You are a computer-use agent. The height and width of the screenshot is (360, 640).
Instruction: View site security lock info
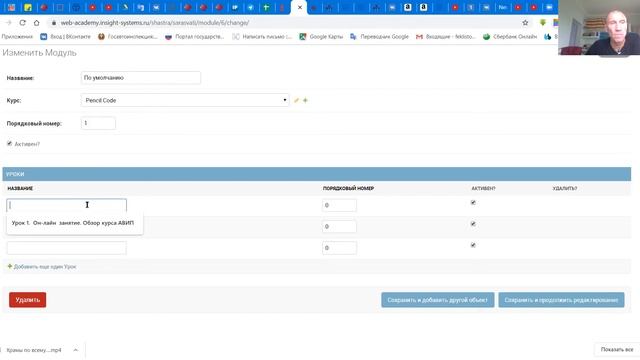(x=53, y=23)
